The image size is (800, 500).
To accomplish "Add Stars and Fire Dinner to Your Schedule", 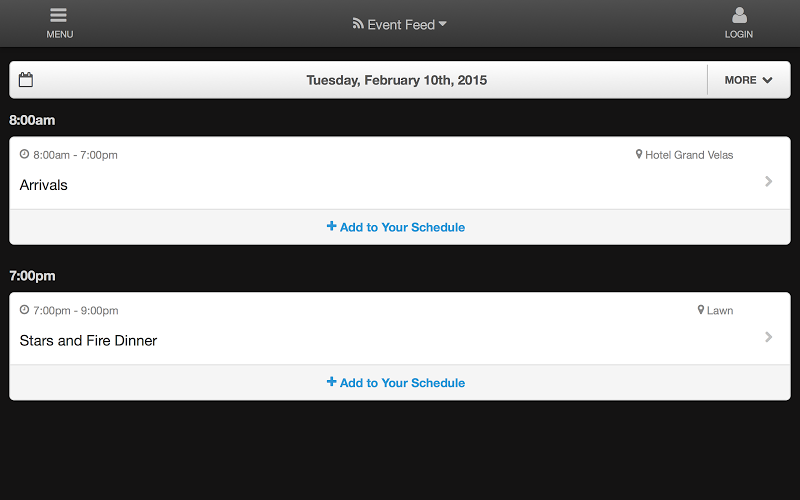I will (x=396, y=383).
